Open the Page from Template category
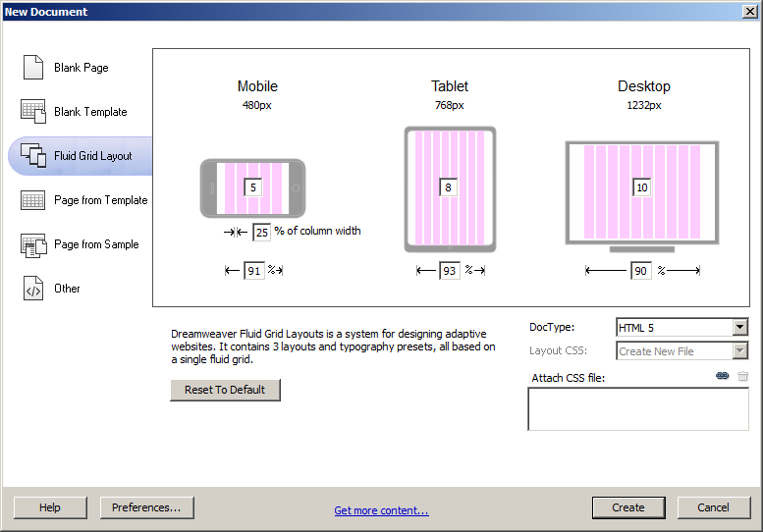Viewport: 763px width, 532px height. [x=101, y=200]
